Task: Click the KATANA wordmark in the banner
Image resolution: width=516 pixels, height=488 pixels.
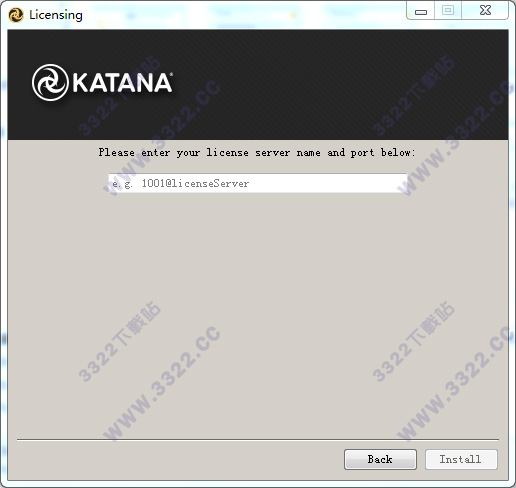Action: (122, 82)
